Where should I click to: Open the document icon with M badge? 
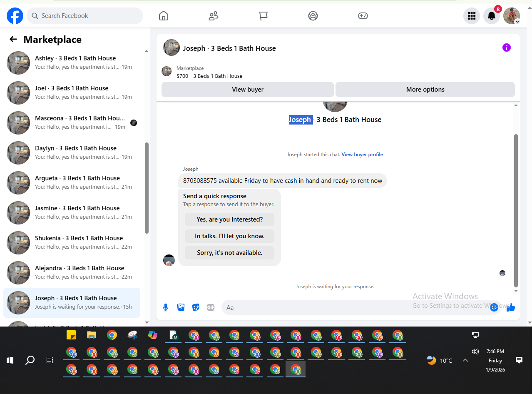pos(174,335)
